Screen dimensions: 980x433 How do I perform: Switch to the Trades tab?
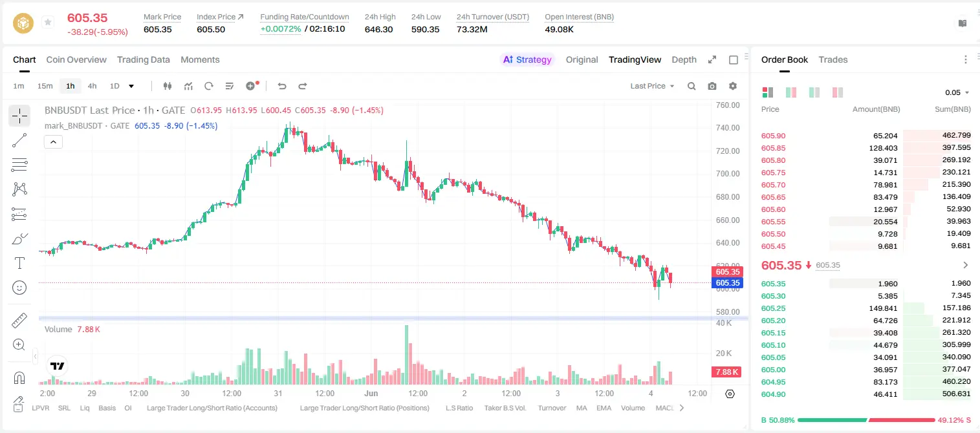coord(833,59)
